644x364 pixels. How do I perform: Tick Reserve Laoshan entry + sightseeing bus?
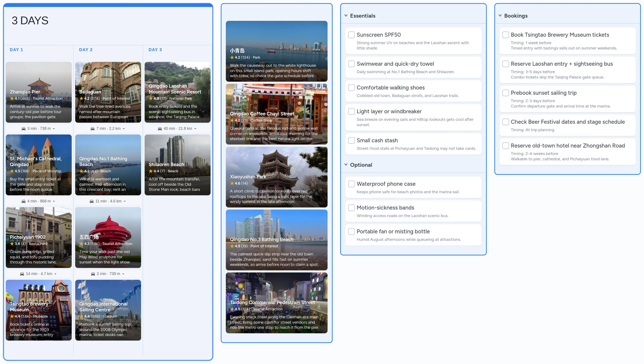click(x=506, y=64)
